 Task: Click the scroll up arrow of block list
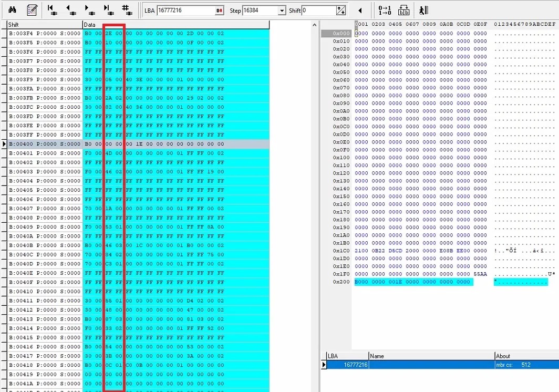315,25
